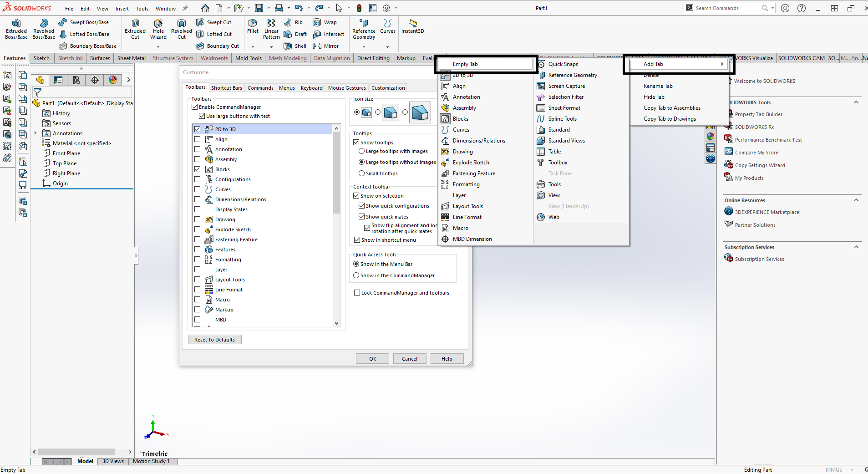Select the Shell feature tool

click(x=295, y=46)
